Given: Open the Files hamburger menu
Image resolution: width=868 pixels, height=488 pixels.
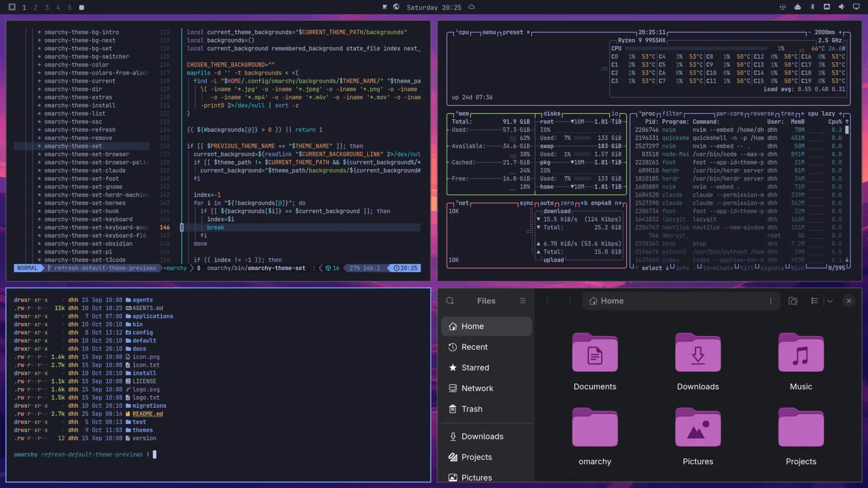Looking at the screenshot, I should 522,301.
